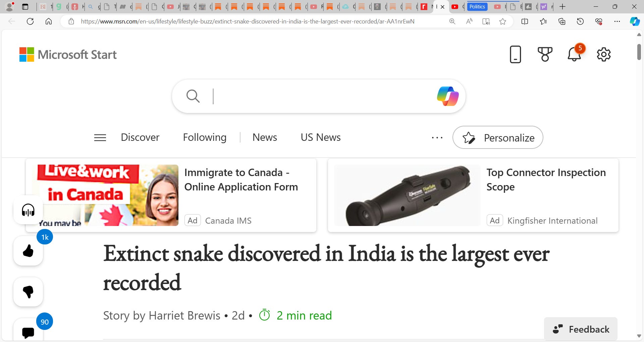
Task: Click the Feedback button
Action: pos(581,329)
